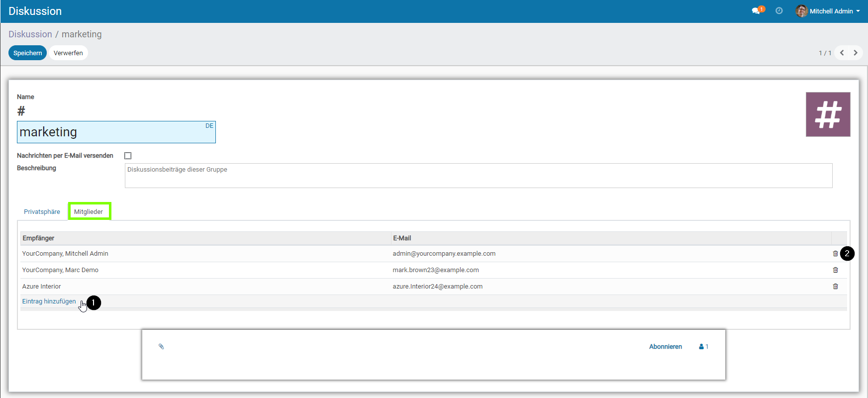
Task: Remove Azure Interior using trash icon
Action: click(x=835, y=287)
